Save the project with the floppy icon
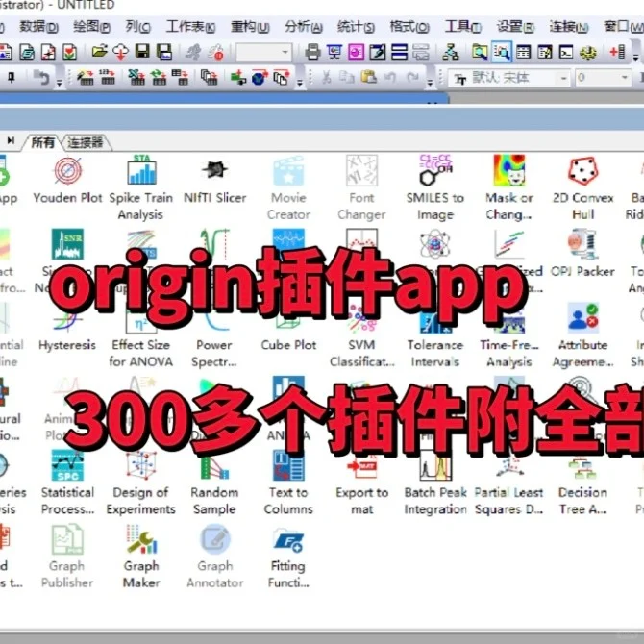 [142, 52]
